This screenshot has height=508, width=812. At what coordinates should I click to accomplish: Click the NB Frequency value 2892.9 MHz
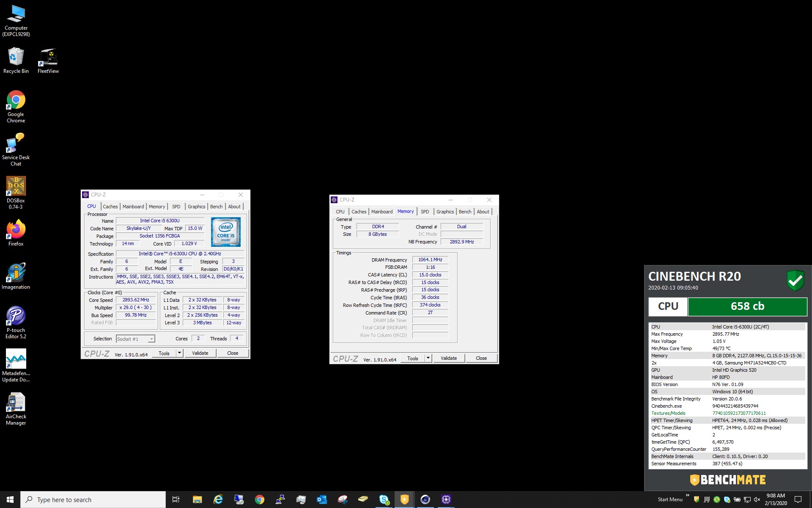pyautogui.click(x=462, y=242)
